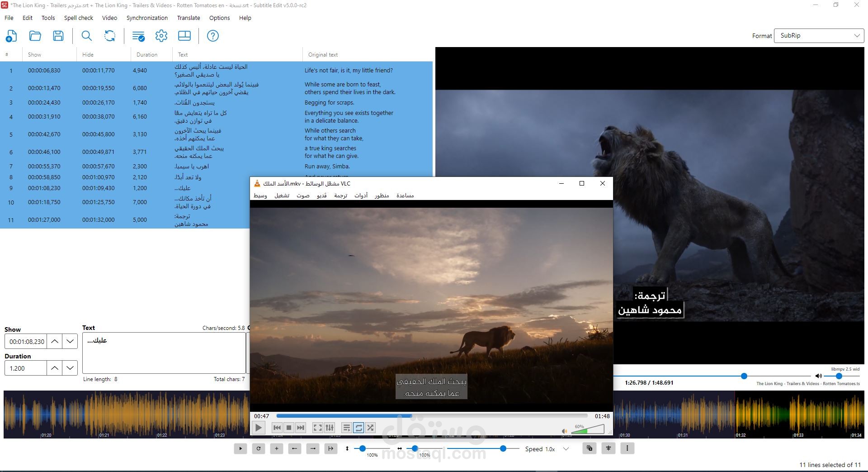Click the right arrow button below waveform
The width and height of the screenshot is (868, 472).
313,448
